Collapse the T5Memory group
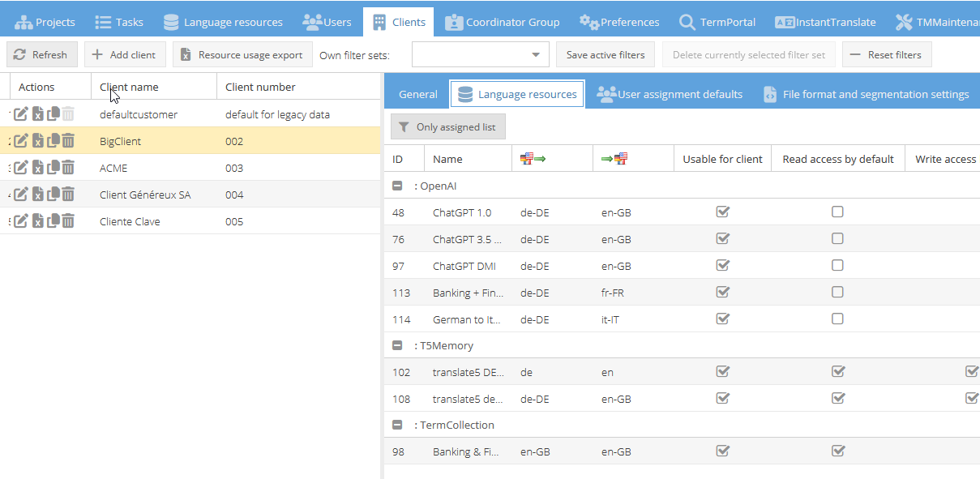Viewport: 980px width, 479px height. click(x=397, y=345)
